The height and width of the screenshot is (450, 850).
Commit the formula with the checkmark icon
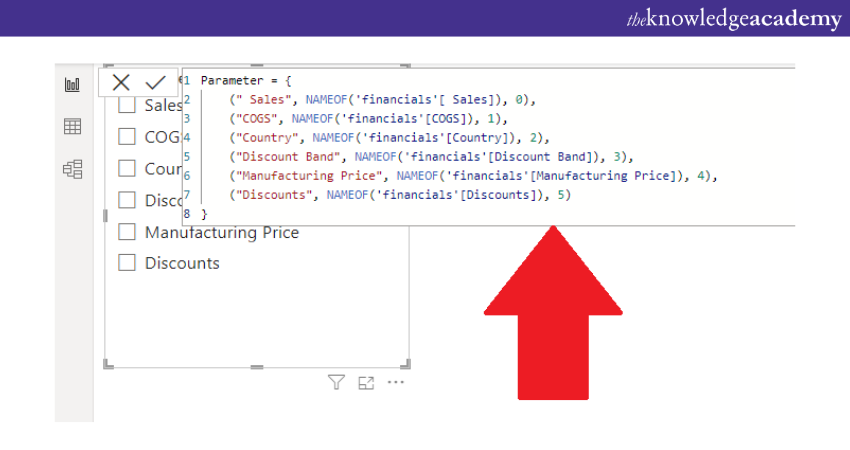tap(155, 82)
